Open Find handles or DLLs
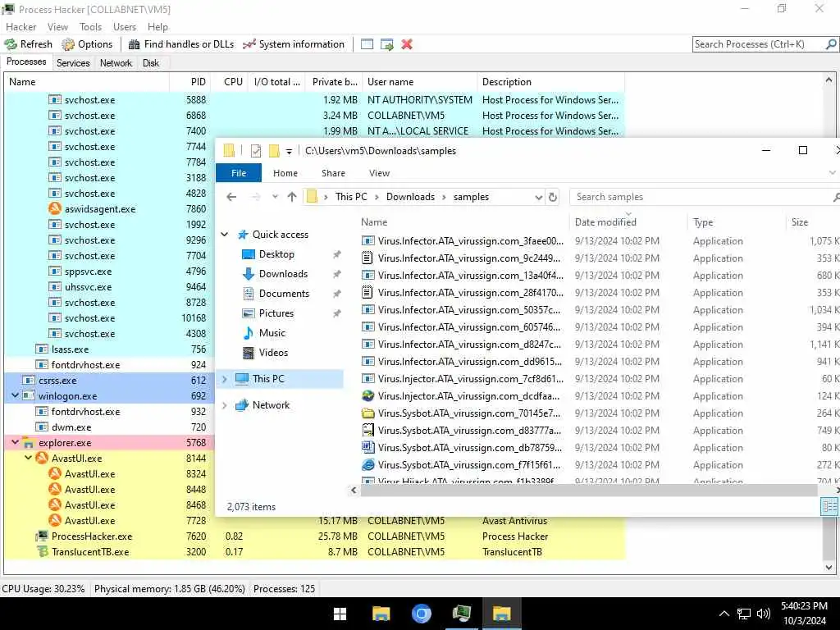 point(181,44)
